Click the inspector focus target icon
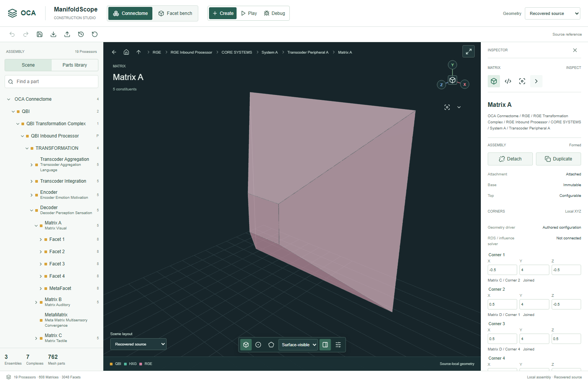The width and height of the screenshot is (588, 383). pyautogui.click(x=522, y=81)
